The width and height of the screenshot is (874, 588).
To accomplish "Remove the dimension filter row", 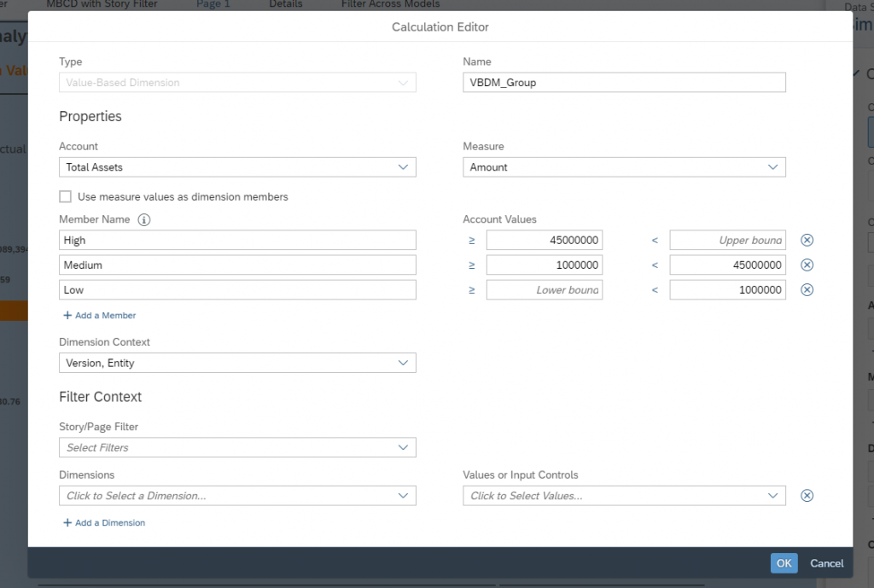I will click(x=807, y=496).
